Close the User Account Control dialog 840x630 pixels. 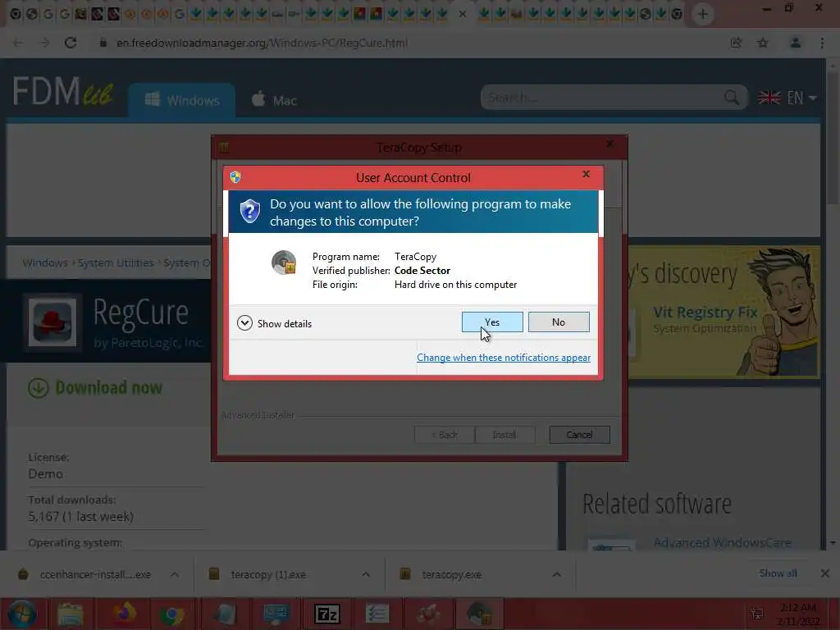tap(586, 174)
